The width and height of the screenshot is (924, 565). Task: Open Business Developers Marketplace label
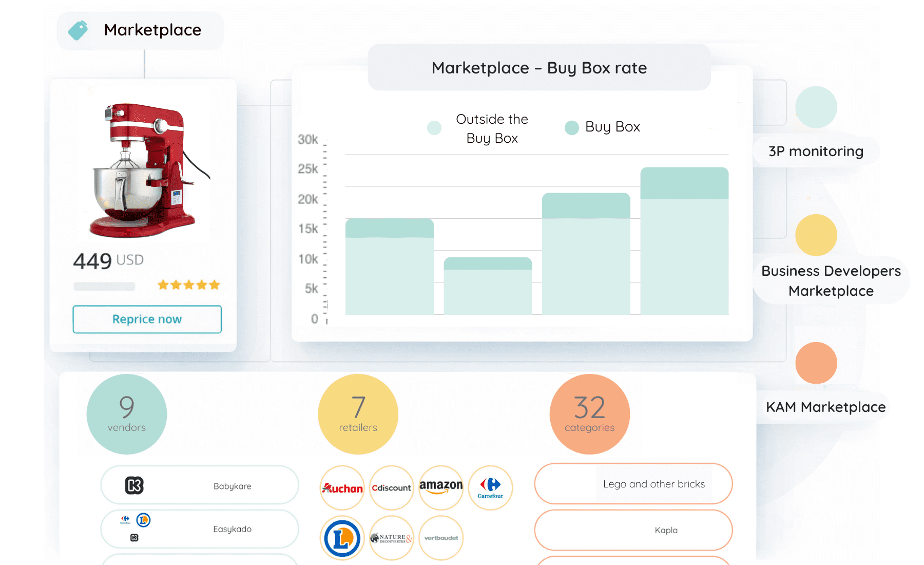pos(831,280)
